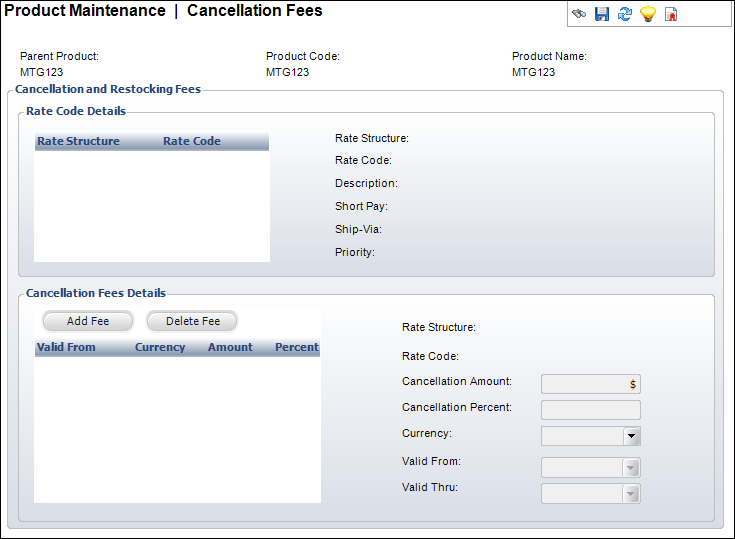Sort by the Amount column header
This screenshot has width=735, height=539.
point(230,347)
